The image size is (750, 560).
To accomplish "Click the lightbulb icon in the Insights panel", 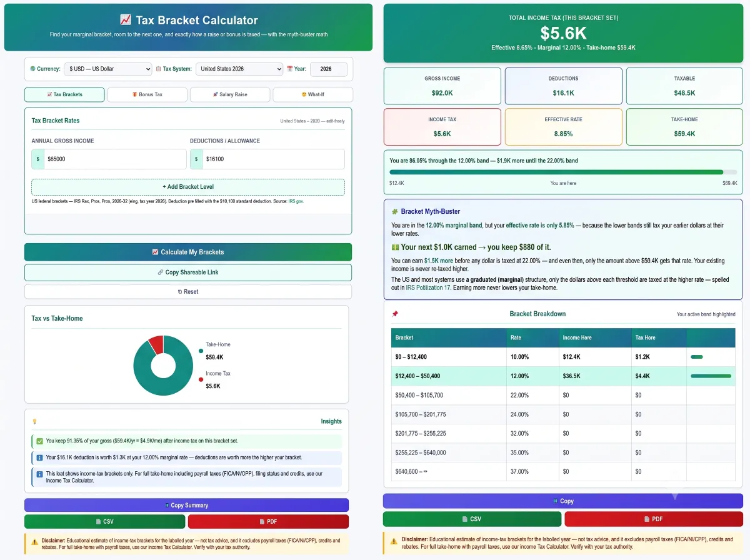I will pos(34,421).
